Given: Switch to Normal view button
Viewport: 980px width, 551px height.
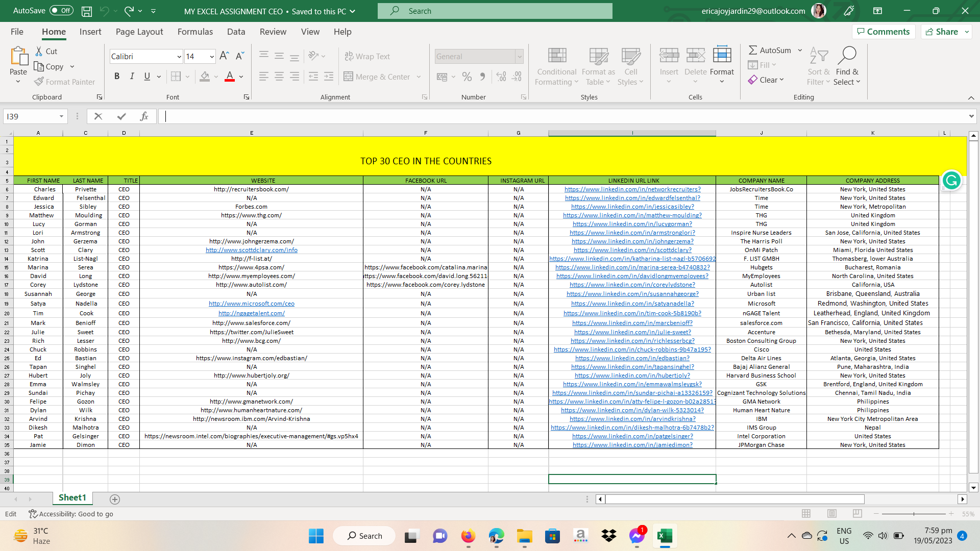Looking at the screenshot, I should pos(806,513).
